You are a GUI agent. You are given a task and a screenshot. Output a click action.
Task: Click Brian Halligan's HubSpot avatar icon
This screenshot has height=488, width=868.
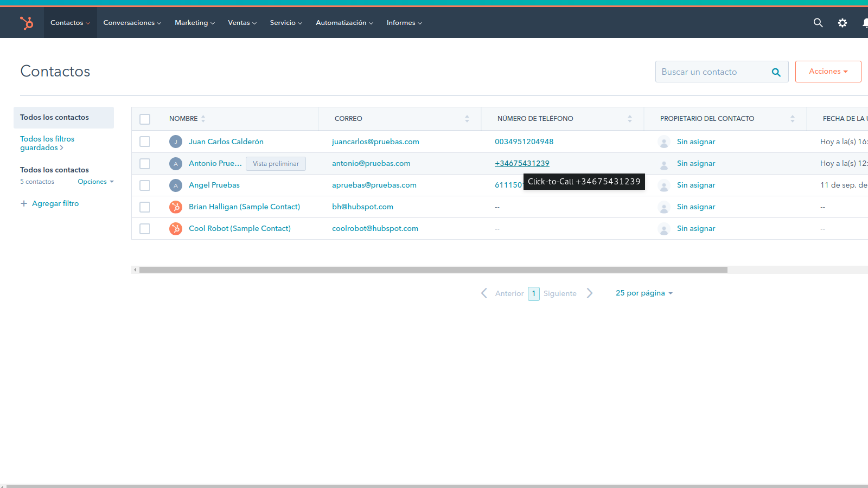click(x=176, y=207)
